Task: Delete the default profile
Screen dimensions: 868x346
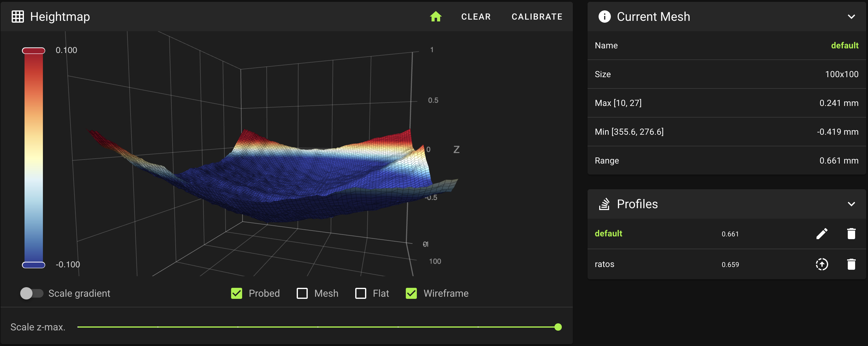Action: click(851, 234)
